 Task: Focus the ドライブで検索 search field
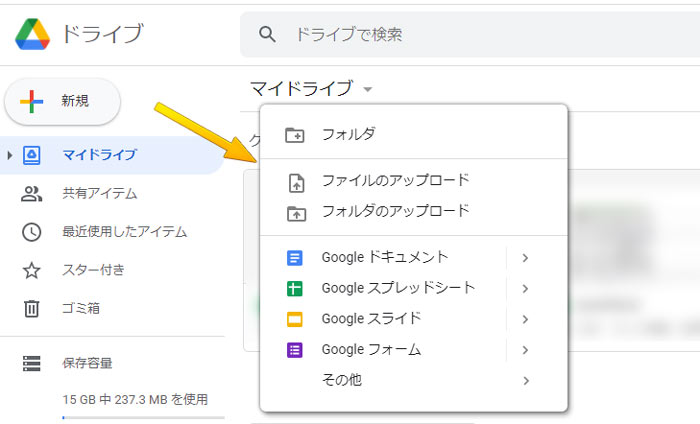pos(470,34)
